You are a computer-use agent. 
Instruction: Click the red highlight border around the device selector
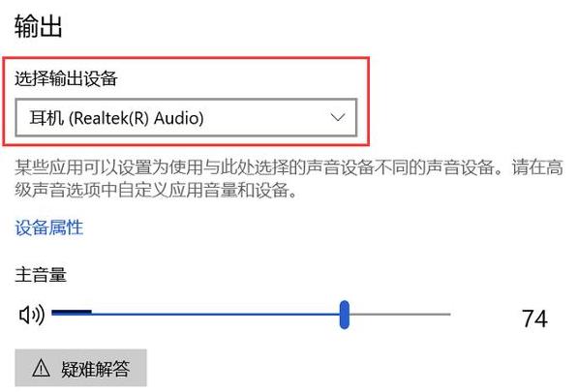coord(186,101)
